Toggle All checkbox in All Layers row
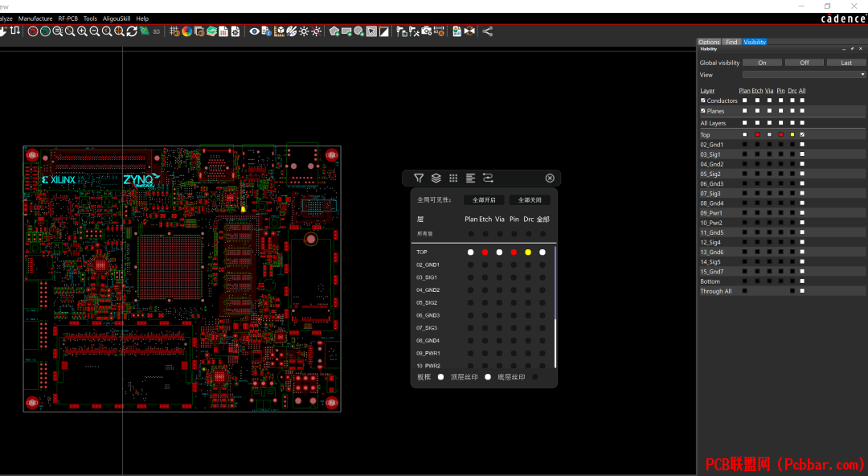The width and height of the screenshot is (868, 476). [x=802, y=123]
